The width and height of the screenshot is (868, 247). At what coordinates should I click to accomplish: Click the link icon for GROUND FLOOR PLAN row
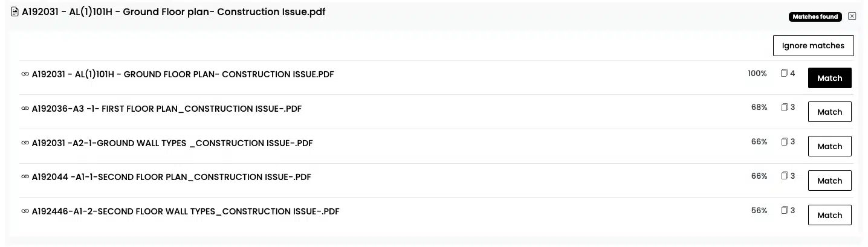(25, 74)
